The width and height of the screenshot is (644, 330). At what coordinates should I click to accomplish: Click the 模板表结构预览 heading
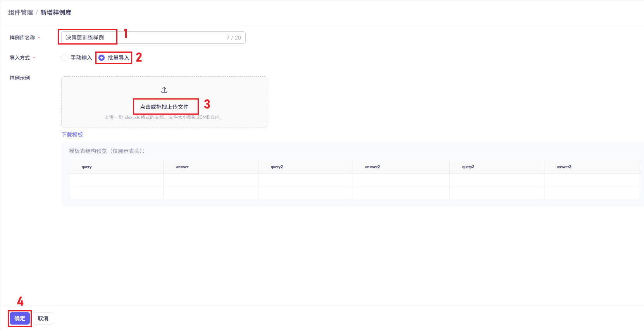pyautogui.click(x=107, y=151)
